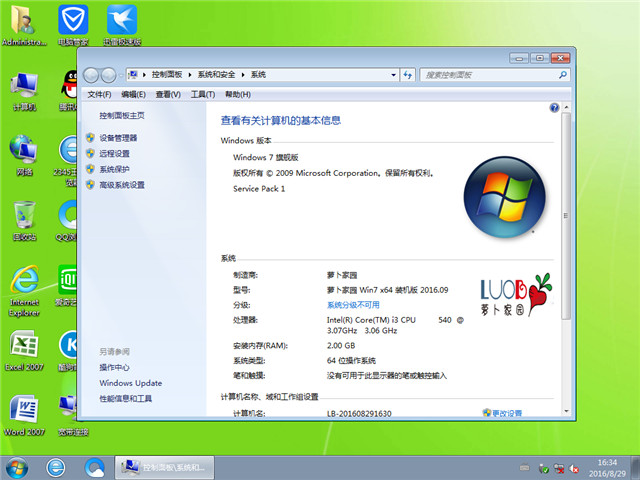The image size is (640, 480).
Task: Open the 查看(V) menu
Action: point(168,94)
